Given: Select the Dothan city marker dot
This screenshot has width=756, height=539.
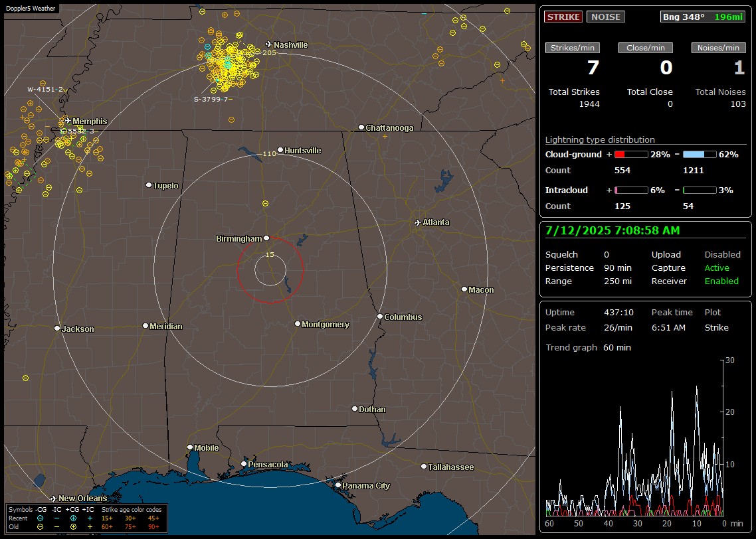Looking at the screenshot, I should (355, 409).
